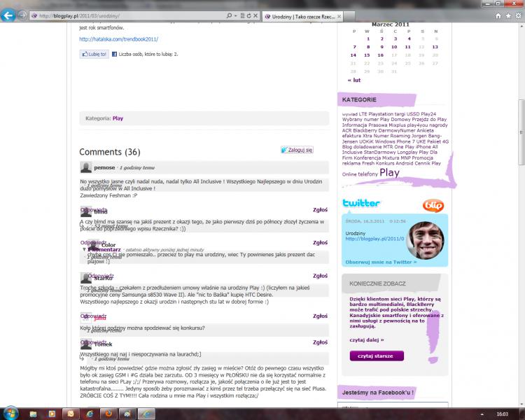
Task: Open the Windows Start button
Action: (x=10, y=414)
